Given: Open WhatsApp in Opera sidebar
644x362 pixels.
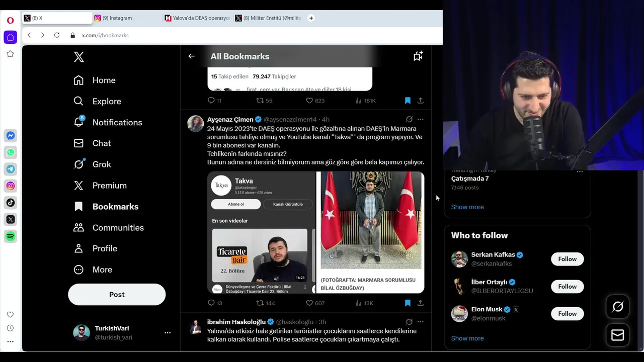Looking at the screenshot, I should pos(11,152).
